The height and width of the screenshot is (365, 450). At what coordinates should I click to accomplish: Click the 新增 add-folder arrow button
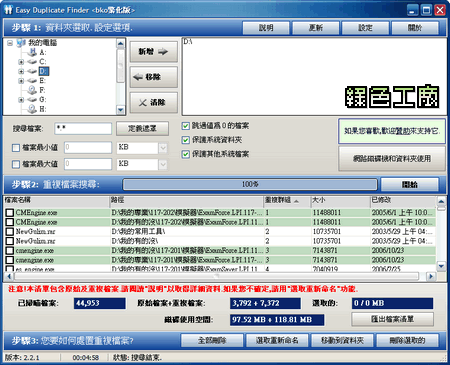click(x=153, y=52)
